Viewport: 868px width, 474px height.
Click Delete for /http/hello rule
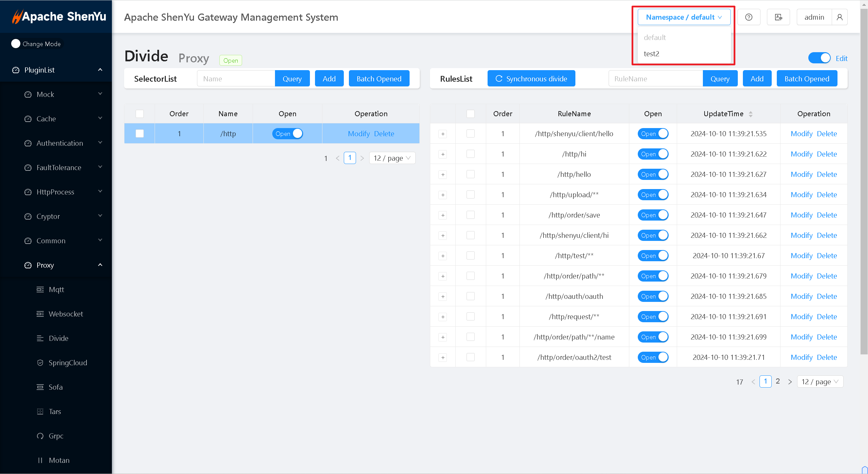click(x=827, y=174)
